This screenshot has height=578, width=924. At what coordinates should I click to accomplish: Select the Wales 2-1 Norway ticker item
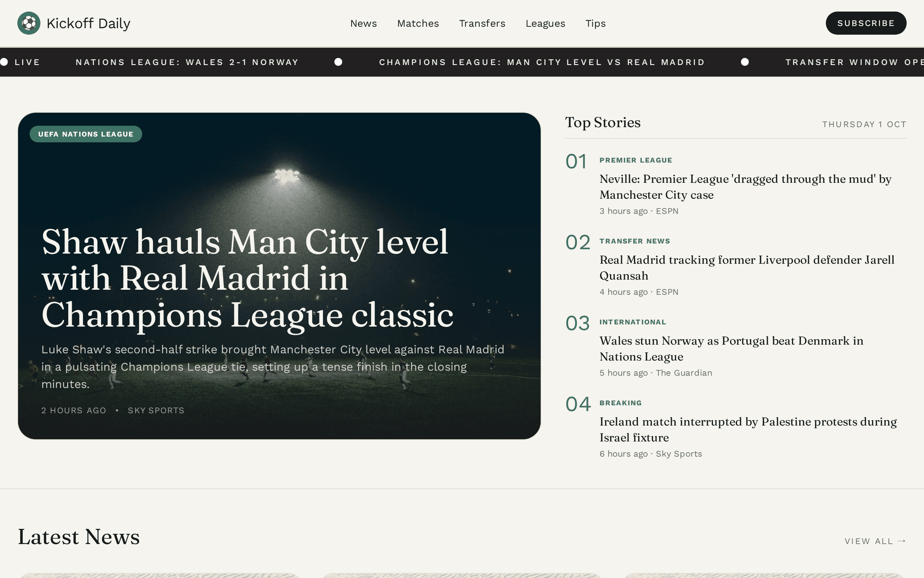coord(187,62)
